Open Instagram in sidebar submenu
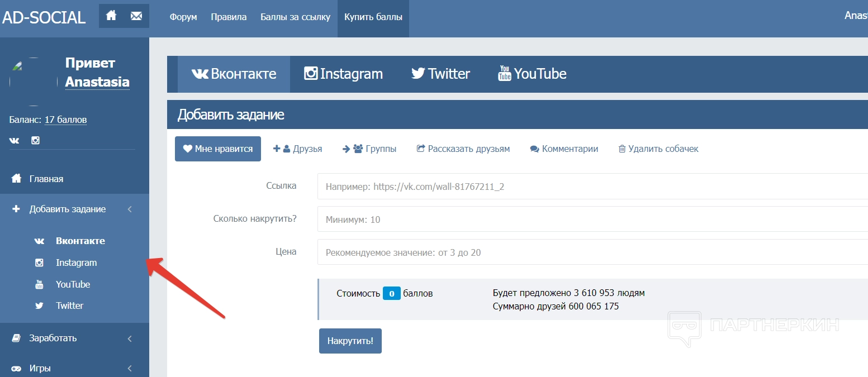This screenshot has height=377, width=868. 76,263
